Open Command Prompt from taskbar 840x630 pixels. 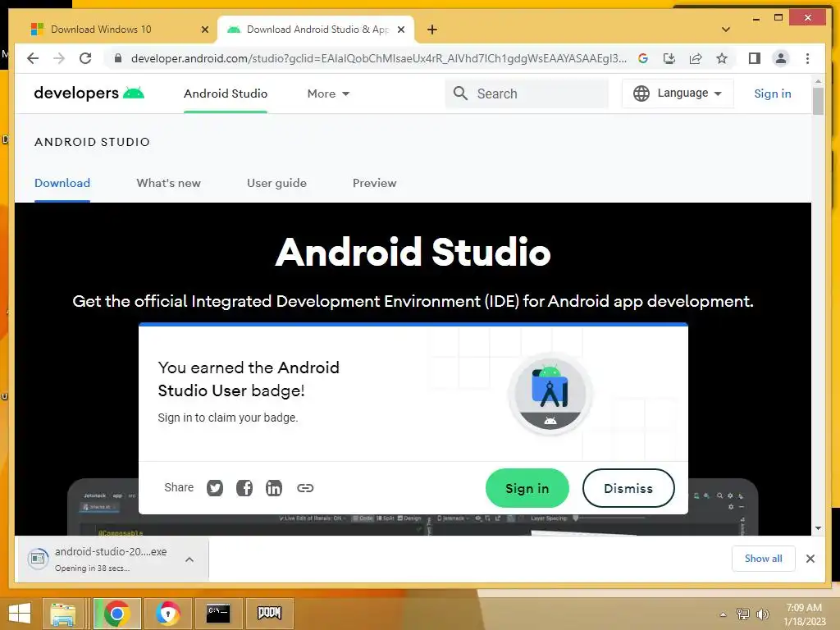click(x=218, y=614)
